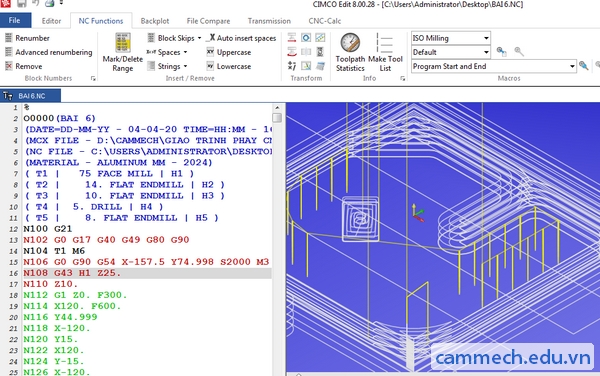Screen dimensions: 600x376
Task: Select the BAI 6.NC document tab
Action: tap(30, 96)
